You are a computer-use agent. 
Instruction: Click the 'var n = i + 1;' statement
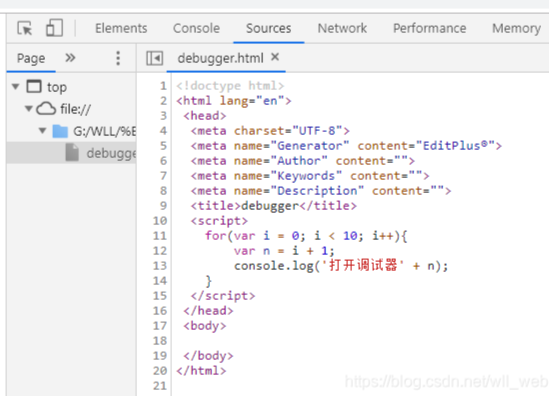tap(284, 251)
